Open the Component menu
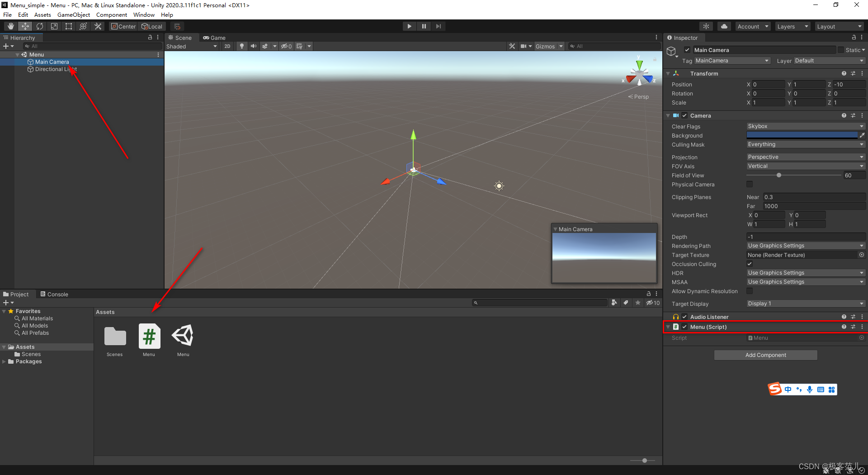Viewport: 868px width, 475px height. pyautogui.click(x=112, y=15)
